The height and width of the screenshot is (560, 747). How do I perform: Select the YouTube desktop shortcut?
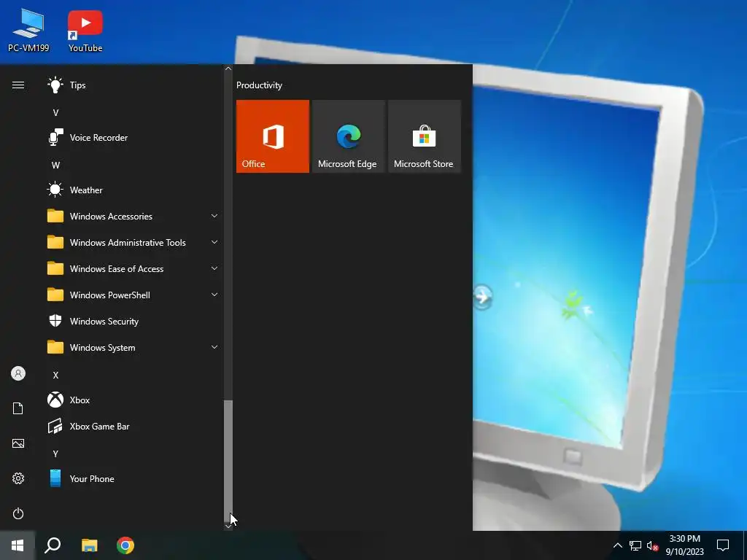[85, 31]
